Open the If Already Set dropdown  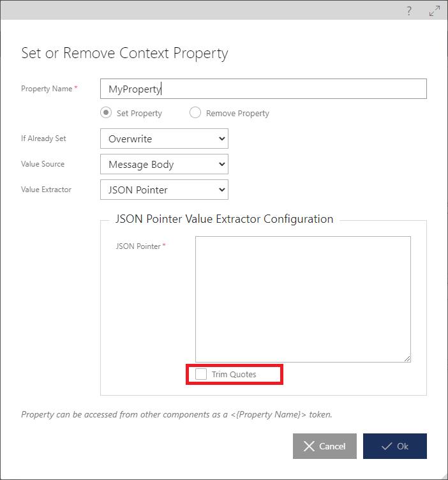pyautogui.click(x=164, y=139)
